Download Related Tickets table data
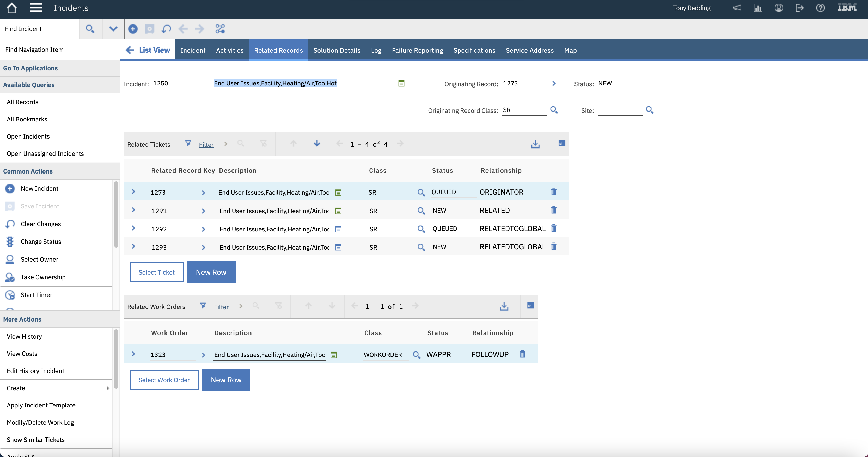 [535, 144]
